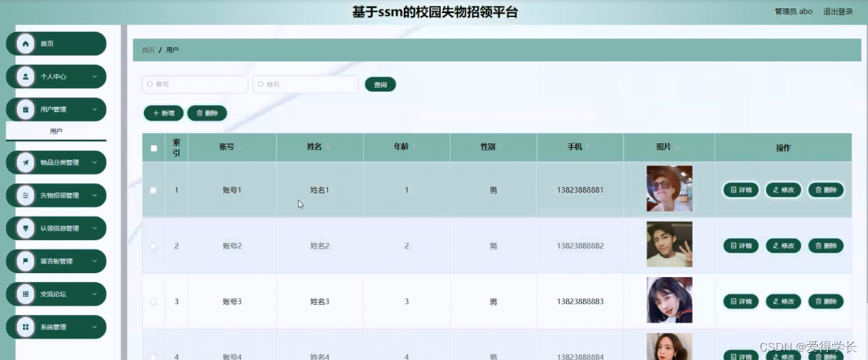Open 详情 for 账号1

click(x=741, y=190)
